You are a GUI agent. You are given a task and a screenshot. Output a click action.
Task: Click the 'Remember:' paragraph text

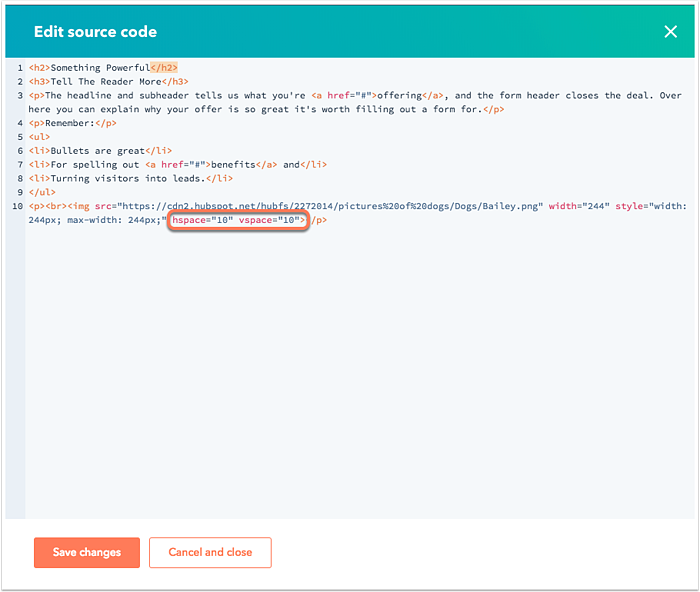point(70,123)
